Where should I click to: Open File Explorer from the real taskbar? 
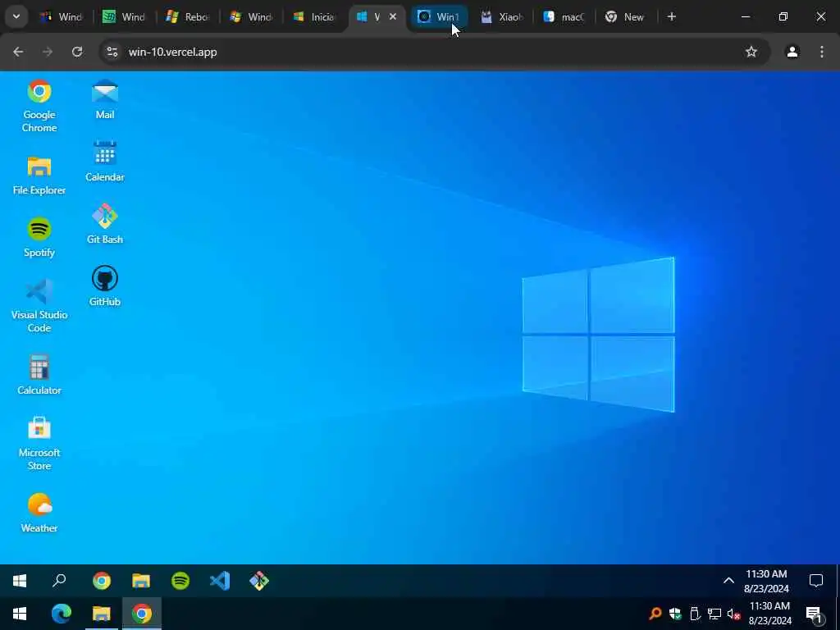101,614
